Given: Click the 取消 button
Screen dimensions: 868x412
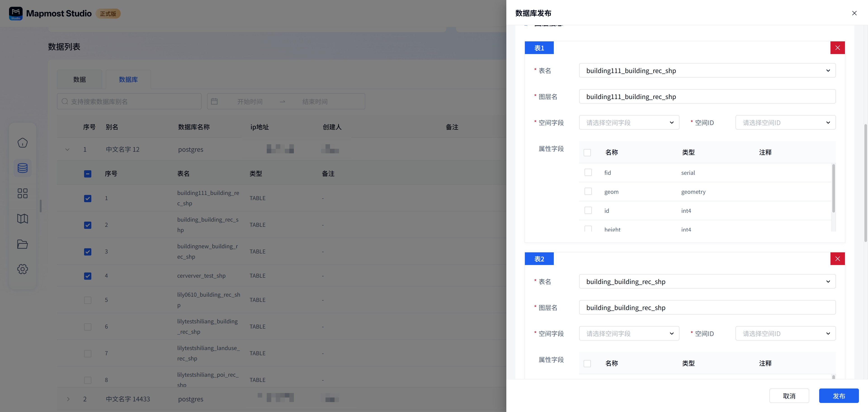Looking at the screenshot, I should (789, 396).
